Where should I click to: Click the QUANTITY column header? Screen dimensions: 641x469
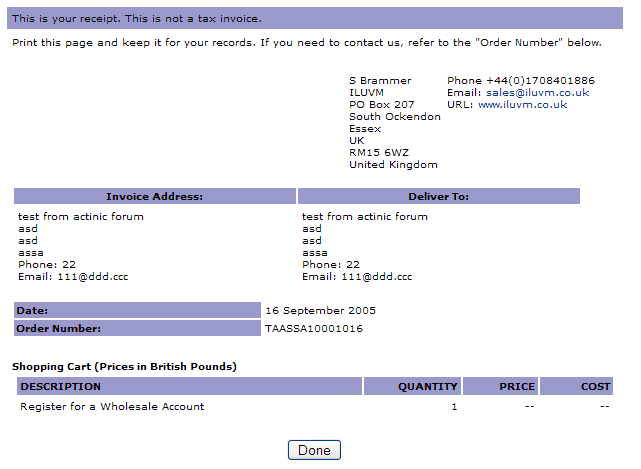click(x=427, y=386)
